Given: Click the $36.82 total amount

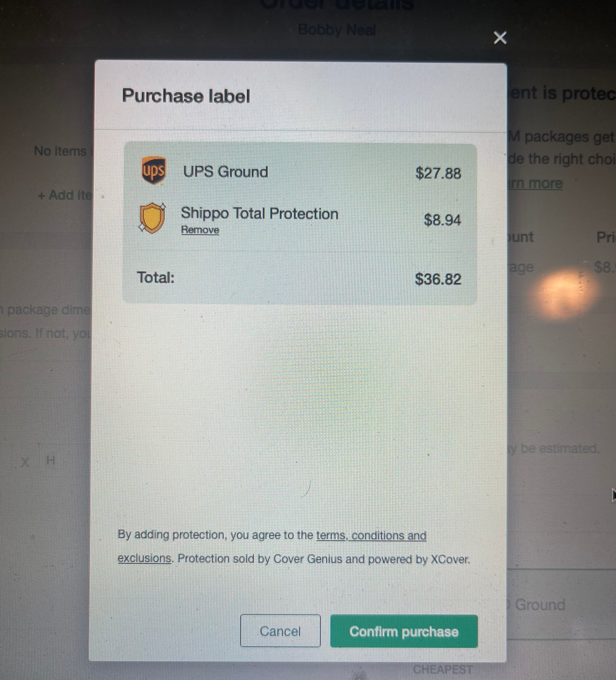Looking at the screenshot, I should [438, 279].
